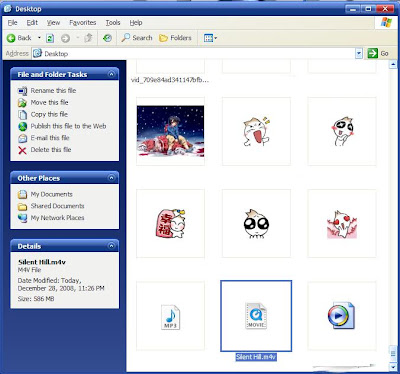The image size is (400, 374).
Task: Click the My Network Places icon
Action: click(22, 218)
